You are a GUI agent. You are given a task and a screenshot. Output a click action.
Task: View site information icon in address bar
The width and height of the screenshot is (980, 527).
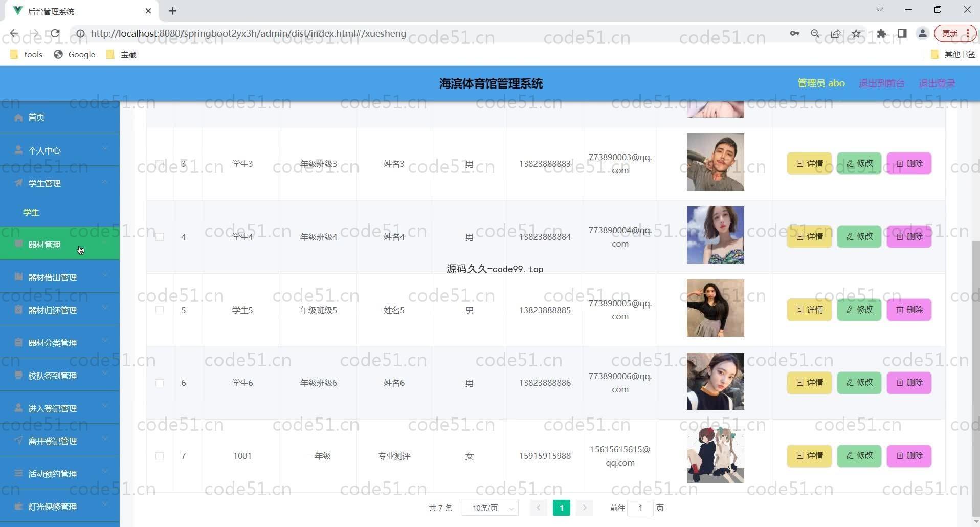point(80,34)
